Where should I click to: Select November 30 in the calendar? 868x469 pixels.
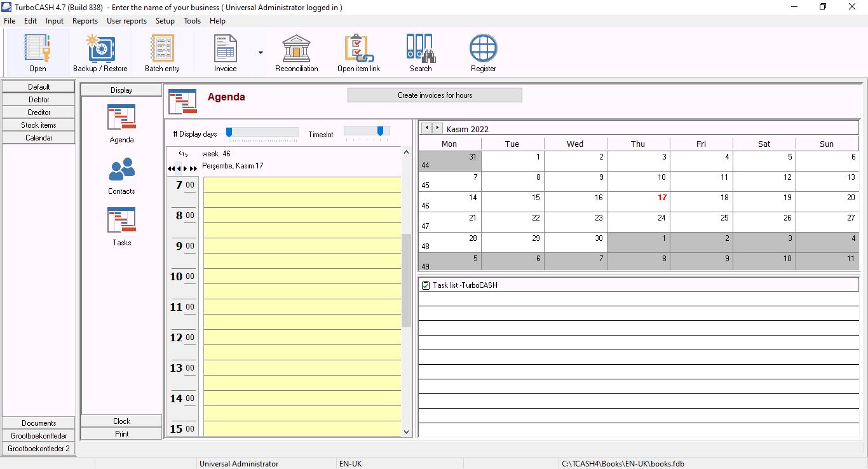(x=575, y=242)
